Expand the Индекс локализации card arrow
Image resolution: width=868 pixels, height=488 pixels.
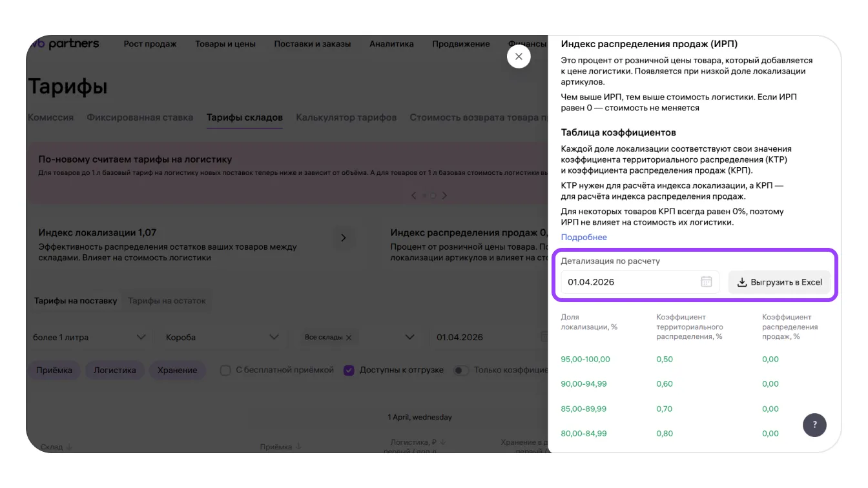pyautogui.click(x=343, y=238)
